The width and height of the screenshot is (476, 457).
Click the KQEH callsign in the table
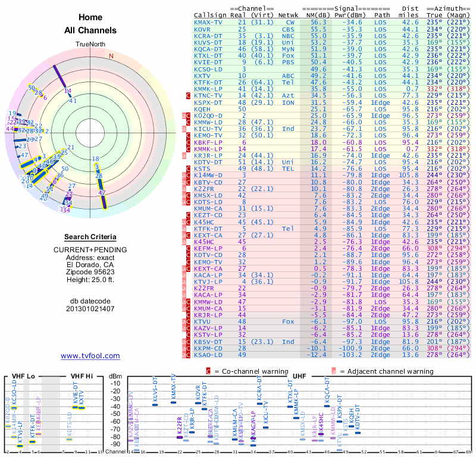202,109
